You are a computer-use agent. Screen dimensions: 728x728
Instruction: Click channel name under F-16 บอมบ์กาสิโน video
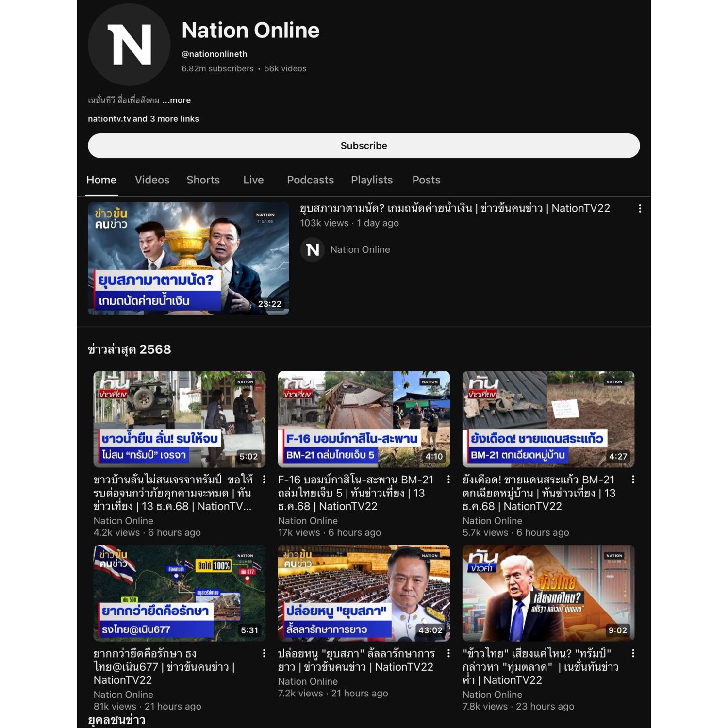tap(308, 521)
